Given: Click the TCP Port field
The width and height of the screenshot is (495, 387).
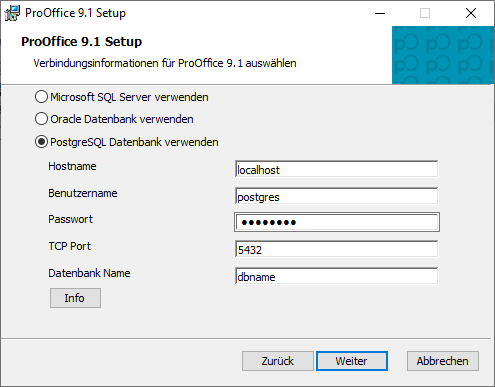Looking at the screenshot, I should [336, 249].
